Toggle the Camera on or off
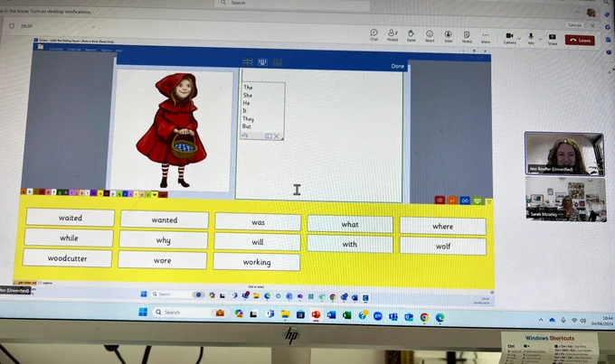This screenshot has height=364, width=615. (x=509, y=38)
